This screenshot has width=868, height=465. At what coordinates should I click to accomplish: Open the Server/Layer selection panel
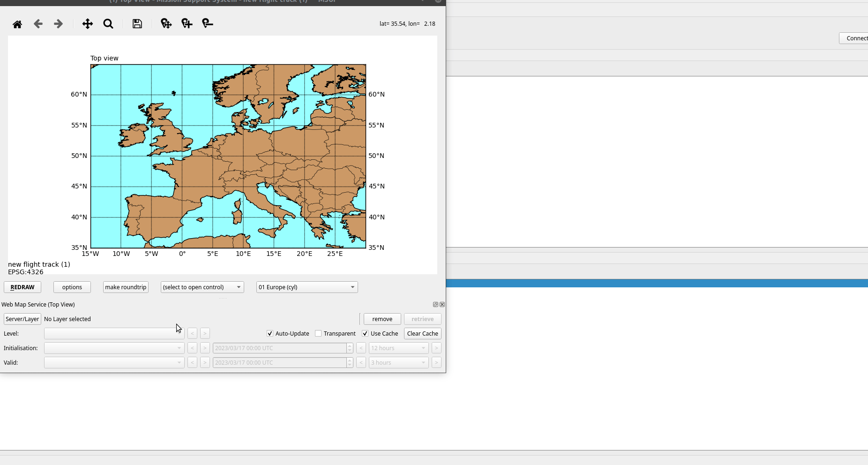(22, 319)
